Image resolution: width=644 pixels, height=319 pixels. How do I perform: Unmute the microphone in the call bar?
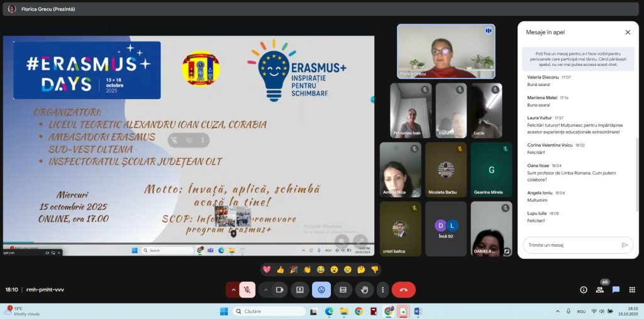click(x=247, y=289)
